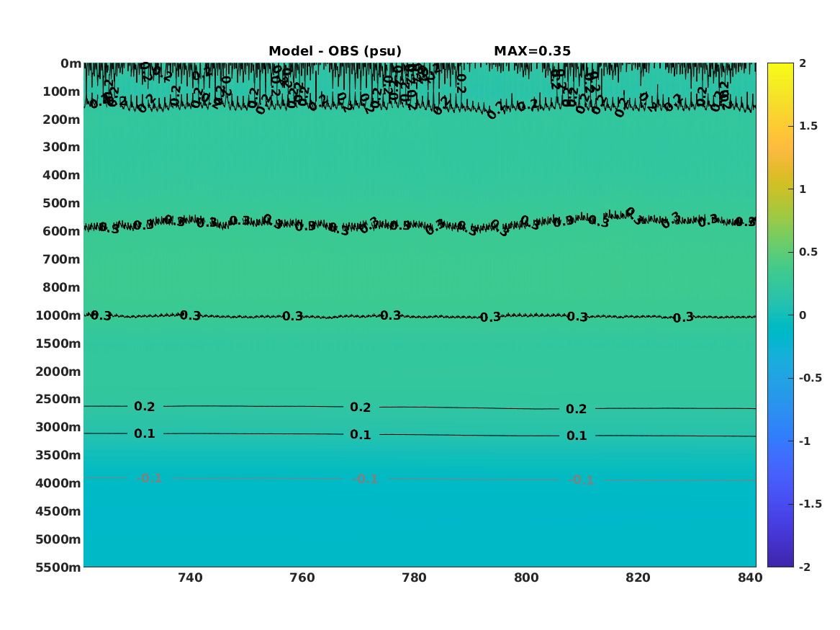Click the colorbar tick label '1'
Image resolution: width=840 pixels, height=630 pixels.
coord(803,189)
